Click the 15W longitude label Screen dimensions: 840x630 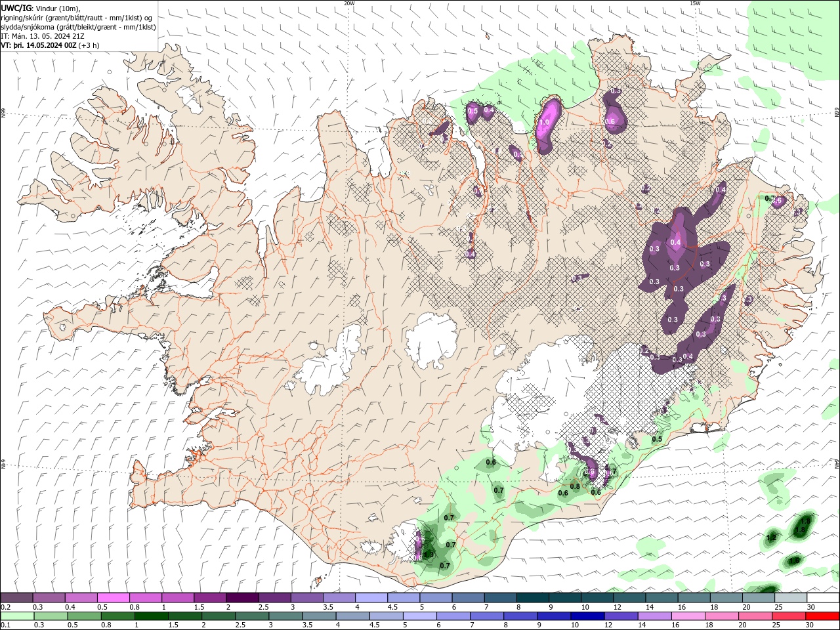pos(695,3)
